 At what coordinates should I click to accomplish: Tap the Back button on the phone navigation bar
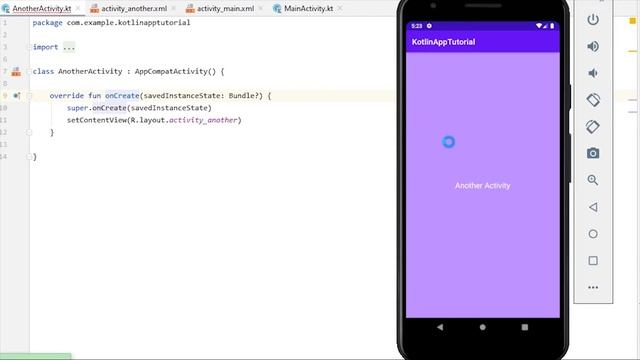click(x=440, y=327)
